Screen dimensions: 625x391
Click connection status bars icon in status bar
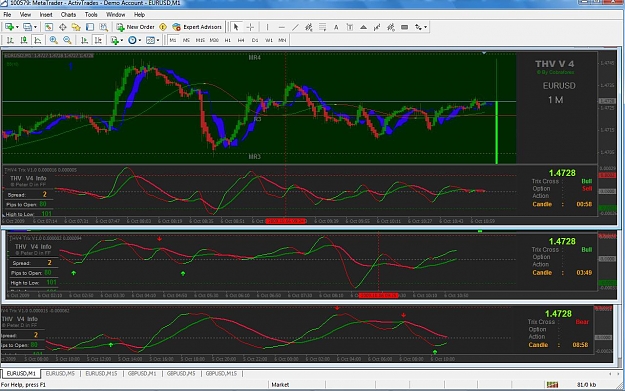tap(552, 384)
